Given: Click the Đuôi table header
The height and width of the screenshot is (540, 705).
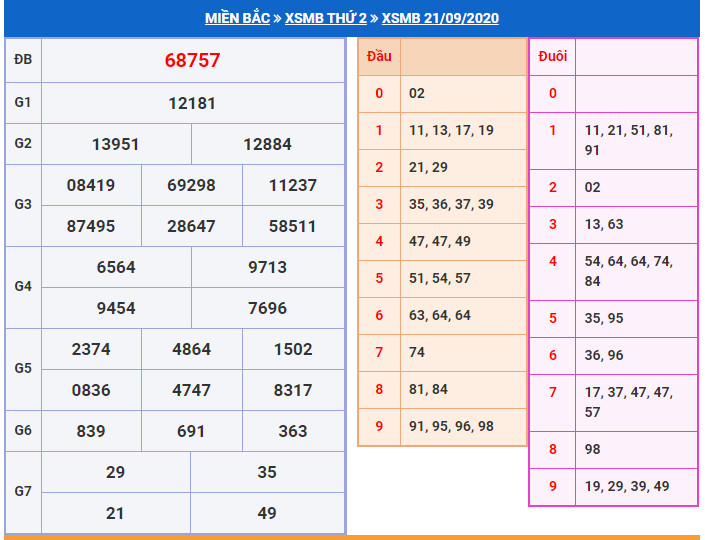Looking at the screenshot, I should point(553,56).
